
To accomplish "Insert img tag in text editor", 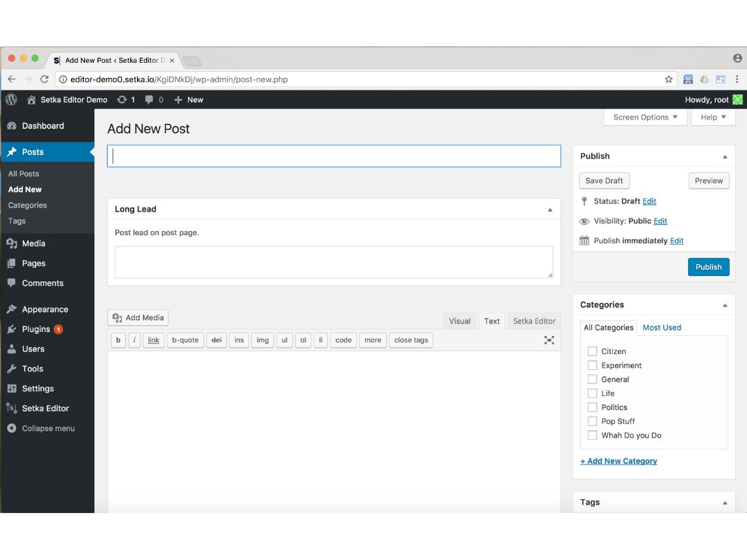I will point(263,340).
